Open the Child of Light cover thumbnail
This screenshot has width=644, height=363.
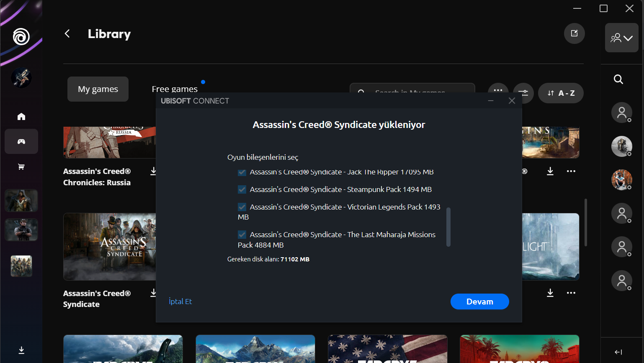click(x=551, y=247)
